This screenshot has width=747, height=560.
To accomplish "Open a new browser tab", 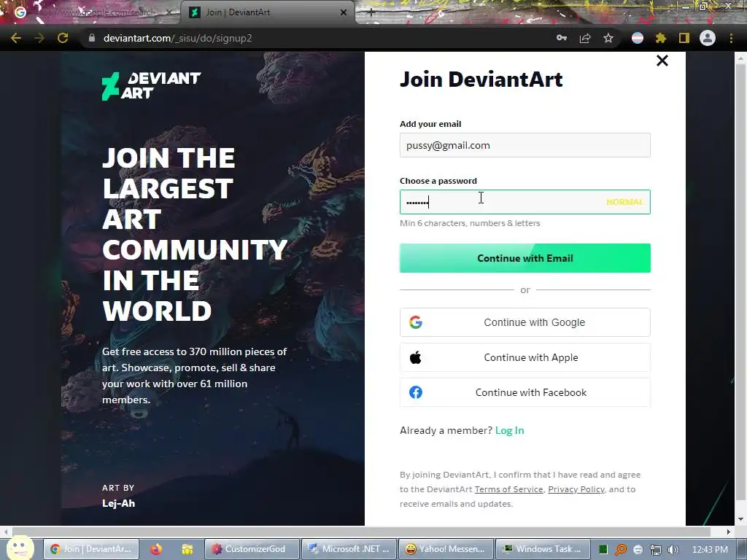I will click(371, 12).
